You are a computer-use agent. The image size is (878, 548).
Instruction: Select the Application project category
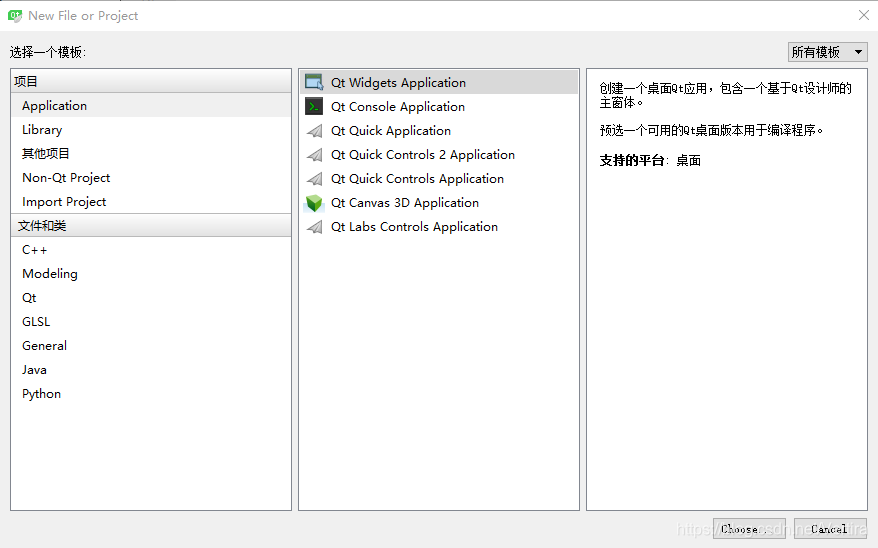pos(151,105)
